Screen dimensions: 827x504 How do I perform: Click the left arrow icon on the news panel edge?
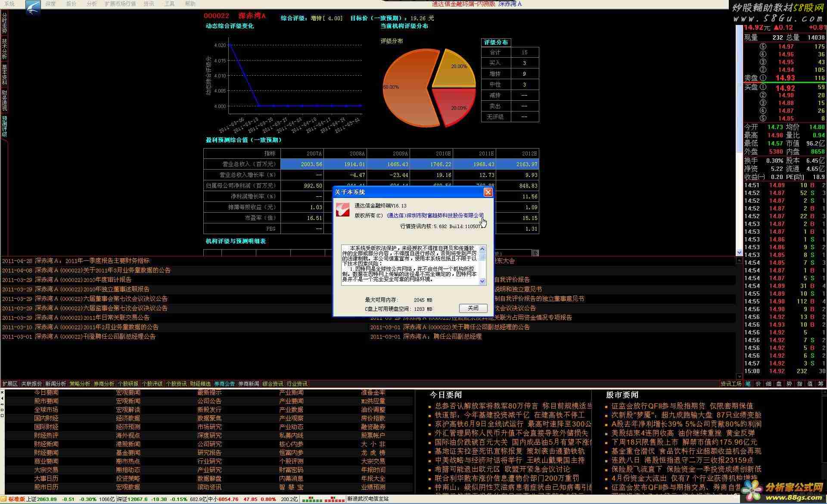tap(2, 399)
